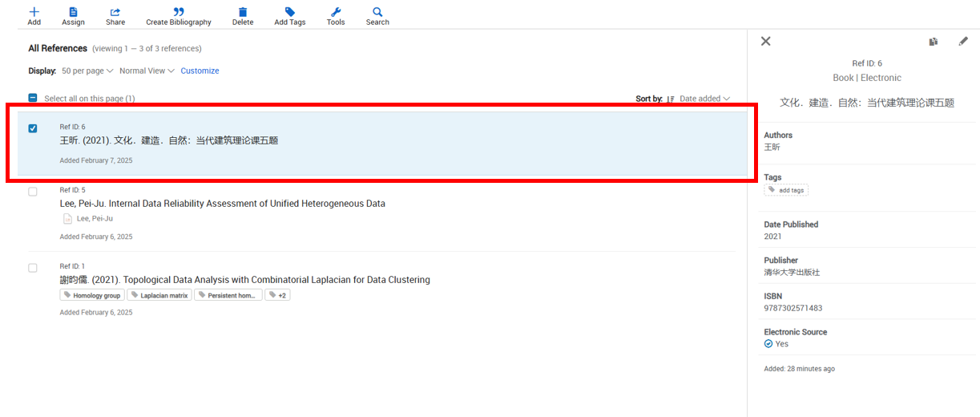Screen dimensions: 980x417
Task: Open the Assign toolbar icon
Action: pos(73,12)
